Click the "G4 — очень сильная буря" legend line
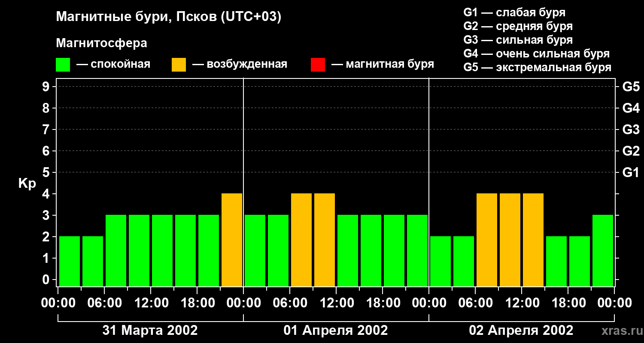 click(x=537, y=54)
